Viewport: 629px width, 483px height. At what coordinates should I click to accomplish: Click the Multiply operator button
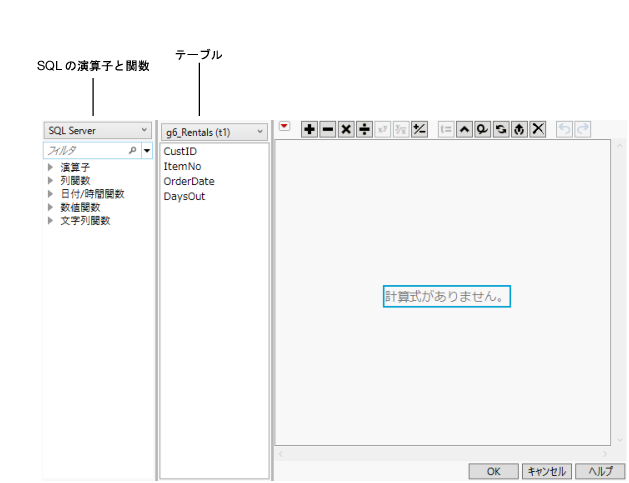point(346,130)
